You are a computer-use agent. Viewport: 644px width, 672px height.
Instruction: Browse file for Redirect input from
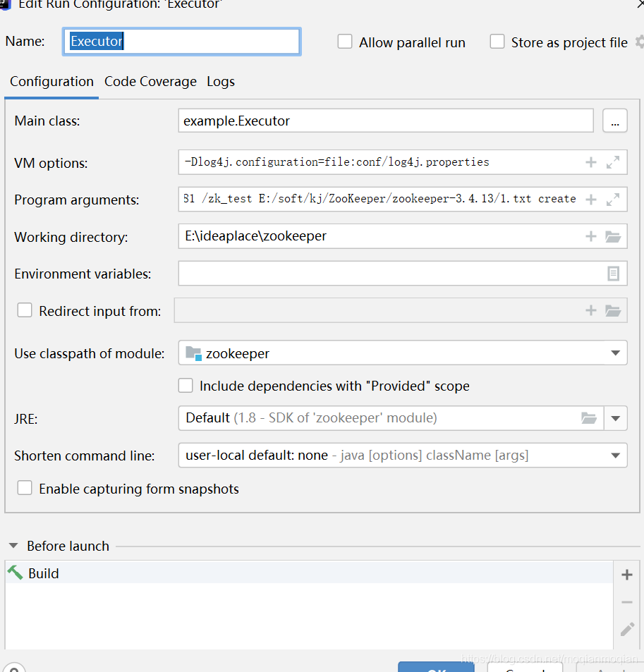click(613, 310)
